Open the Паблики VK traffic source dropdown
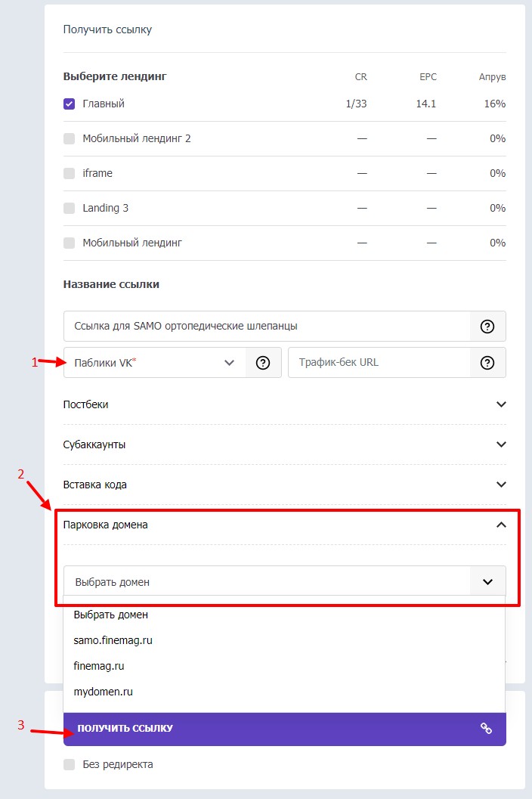Viewport: 532px width, 799px height. (x=154, y=362)
